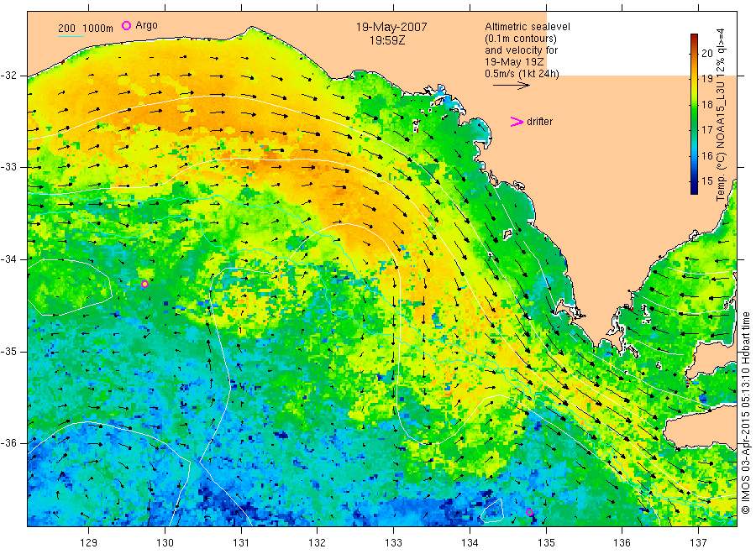Image resolution: width=756 pixels, height=554 pixels.
Task: Click the 'drifter' legend label
Action: (539, 122)
